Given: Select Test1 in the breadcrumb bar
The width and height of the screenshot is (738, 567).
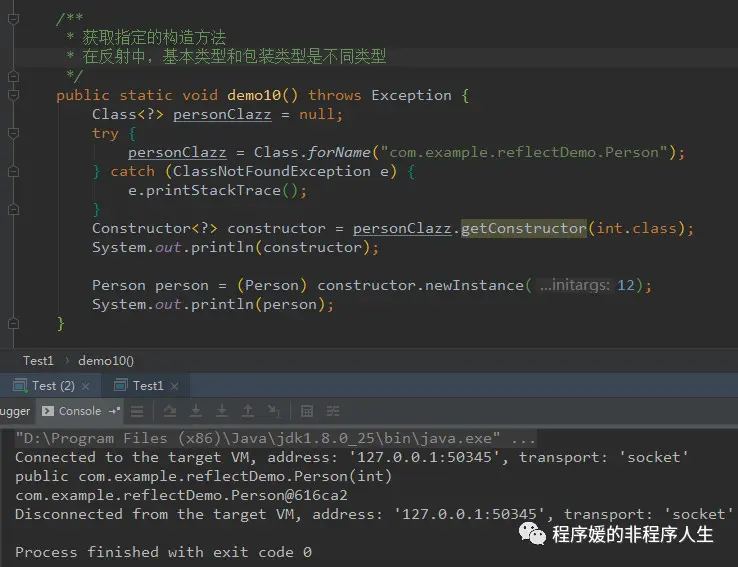Looking at the screenshot, I should point(38,361).
